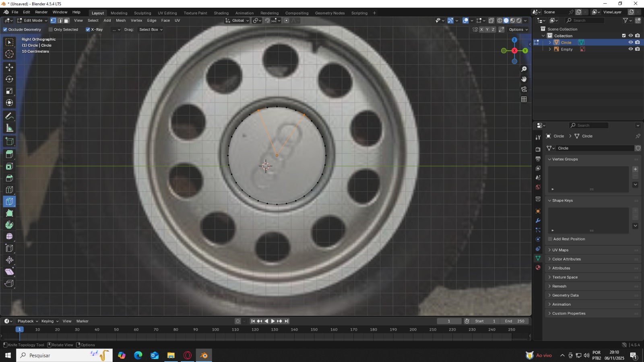Viewport: 644px width, 362px height.
Task: Open the Material properties tab
Action: (538, 267)
